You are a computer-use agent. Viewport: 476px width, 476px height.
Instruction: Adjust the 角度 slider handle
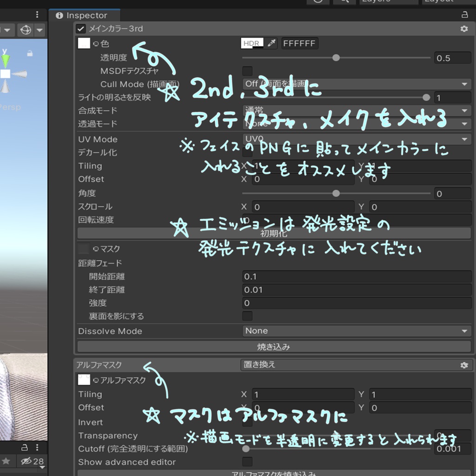(x=336, y=193)
